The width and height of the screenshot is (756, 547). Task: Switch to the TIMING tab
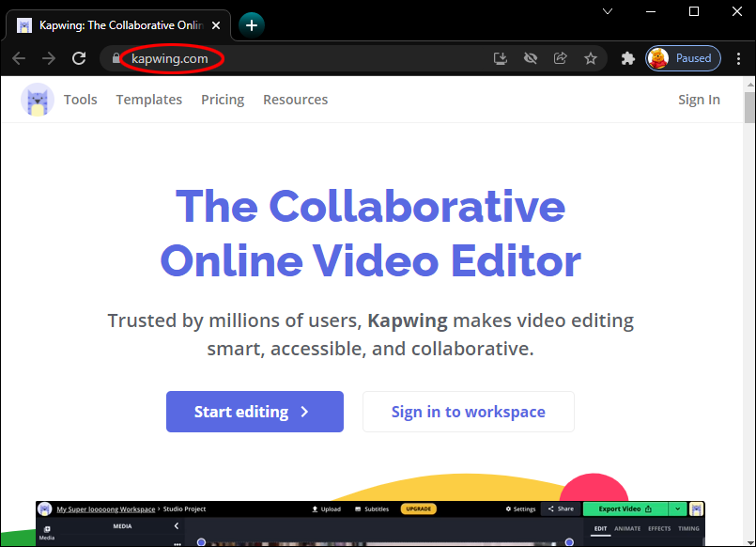(x=688, y=528)
